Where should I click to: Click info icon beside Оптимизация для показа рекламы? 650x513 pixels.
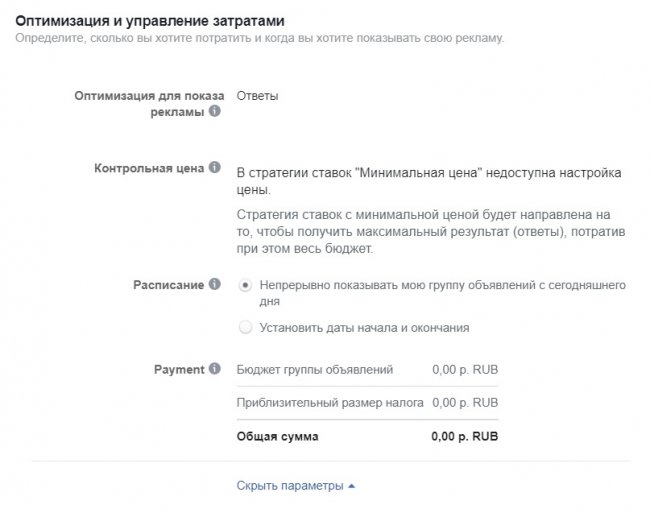pos(215,113)
